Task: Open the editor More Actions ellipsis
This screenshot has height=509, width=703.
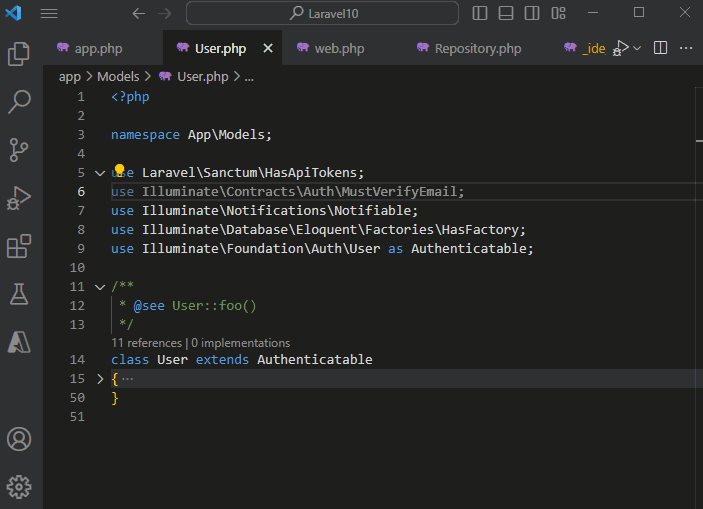Action: pyautogui.click(x=686, y=48)
